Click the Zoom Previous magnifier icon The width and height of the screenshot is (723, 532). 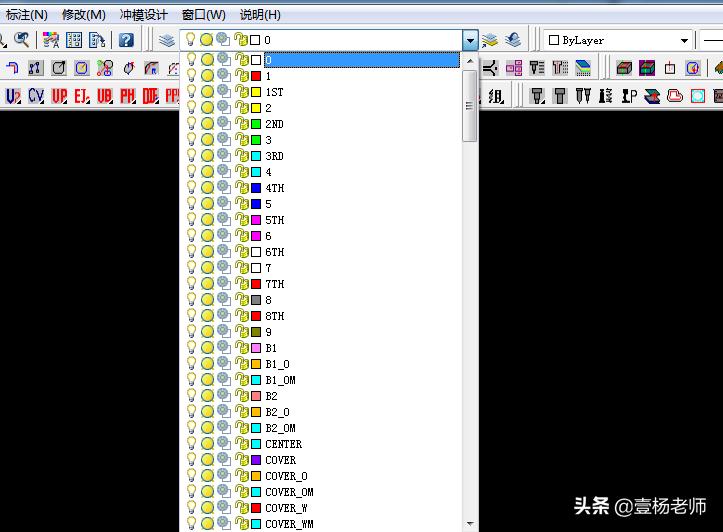coord(22,40)
